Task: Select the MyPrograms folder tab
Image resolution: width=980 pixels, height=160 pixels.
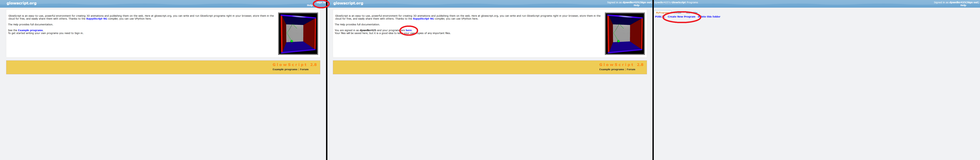Action: (662, 13)
